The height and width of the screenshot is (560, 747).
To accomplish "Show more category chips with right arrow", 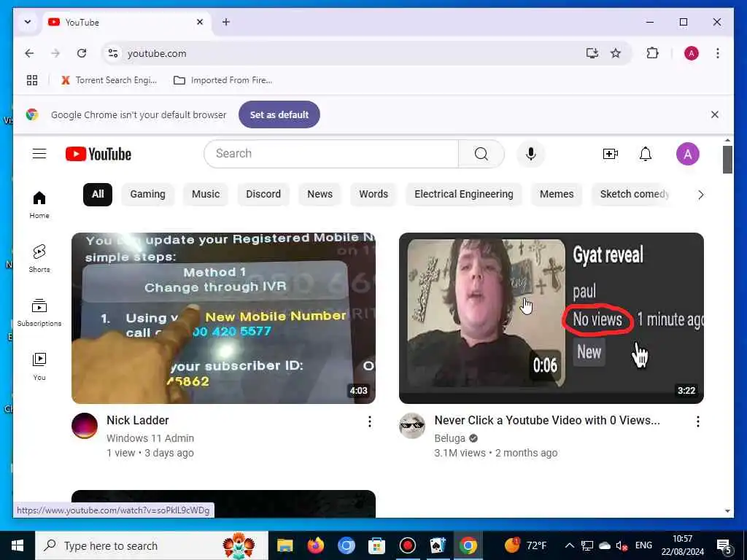I will pyautogui.click(x=700, y=194).
